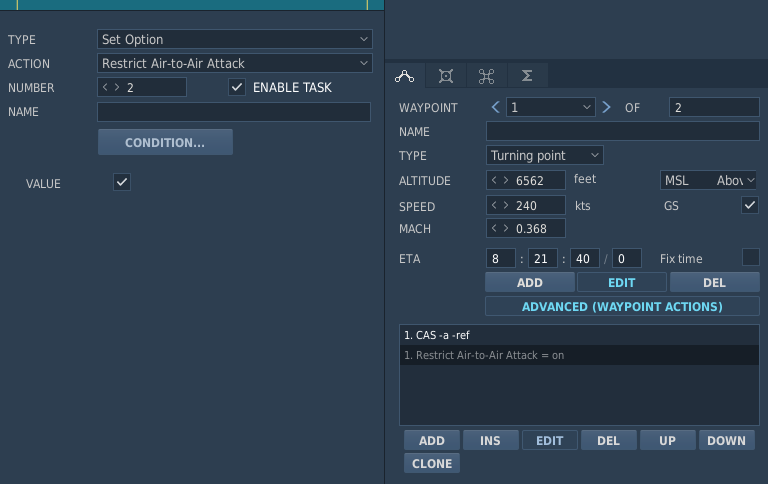Image resolution: width=768 pixels, height=484 pixels.
Task: Click the actions list DEL button
Action: click(608, 440)
